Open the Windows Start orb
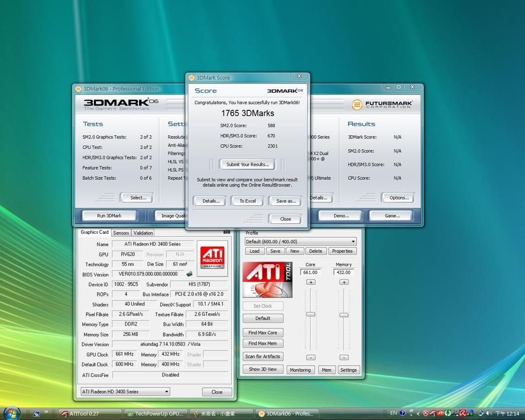Screen dimensions: 525x420 tap(12, 413)
